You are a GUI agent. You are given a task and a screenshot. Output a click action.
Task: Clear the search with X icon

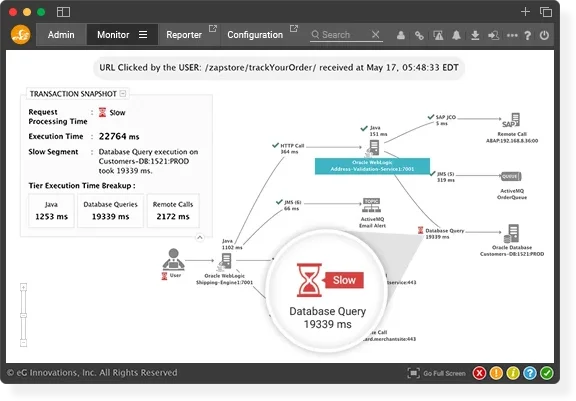[375, 35]
